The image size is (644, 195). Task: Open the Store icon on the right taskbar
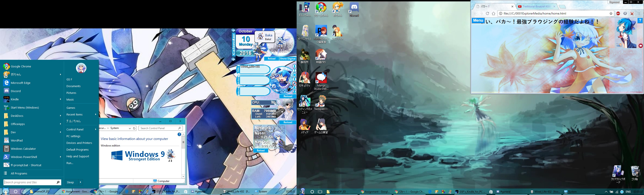(491, 192)
